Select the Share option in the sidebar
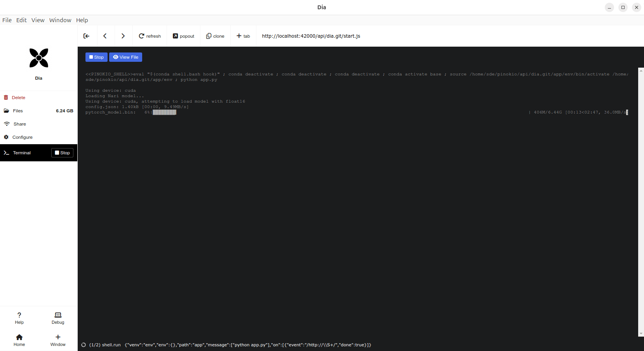The height and width of the screenshot is (351, 644). [x=19, y=124]
